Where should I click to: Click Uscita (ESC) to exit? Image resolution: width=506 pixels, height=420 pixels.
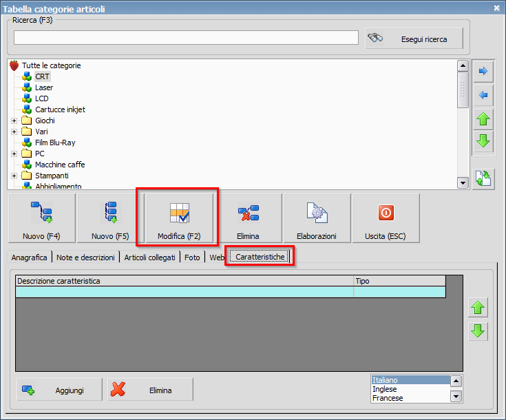click(x=386, y=218)
